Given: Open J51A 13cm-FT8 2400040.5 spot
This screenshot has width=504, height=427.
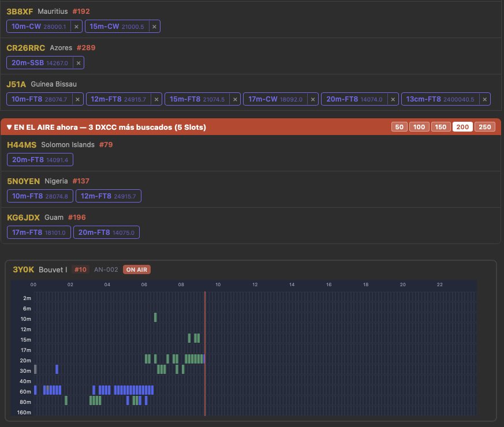Looking at the screenshot, I should coord(440,99).
